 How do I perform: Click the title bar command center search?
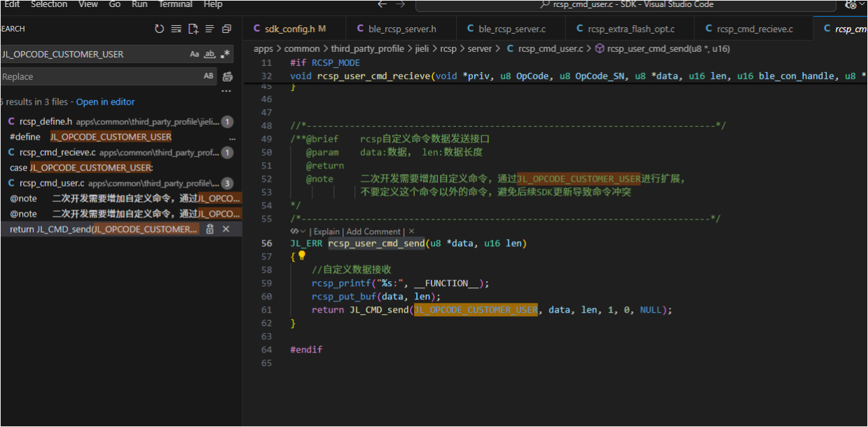tap(626, 5)
